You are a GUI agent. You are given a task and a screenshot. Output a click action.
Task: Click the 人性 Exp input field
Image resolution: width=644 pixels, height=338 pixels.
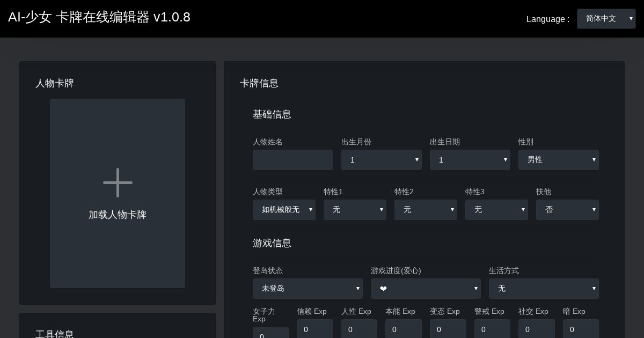click(359, 329)
